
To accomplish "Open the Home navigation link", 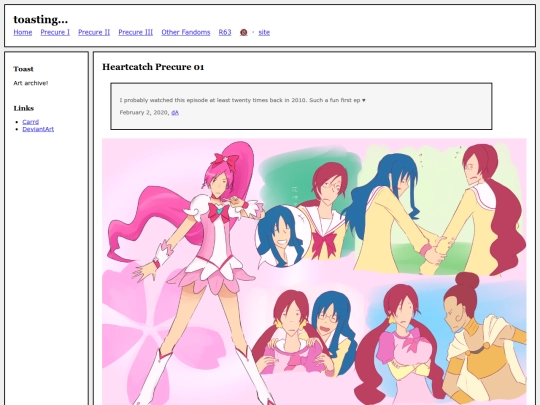I will [x=23, y=32].
